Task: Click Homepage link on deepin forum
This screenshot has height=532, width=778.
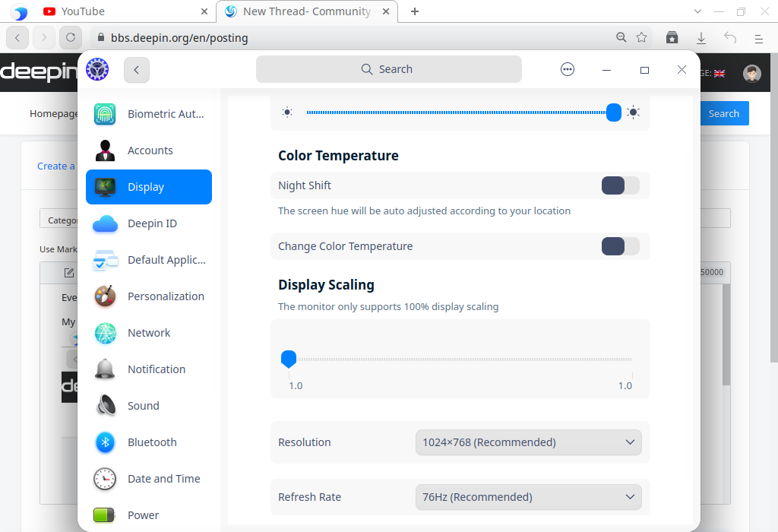Action: click(x=54, y=114)
